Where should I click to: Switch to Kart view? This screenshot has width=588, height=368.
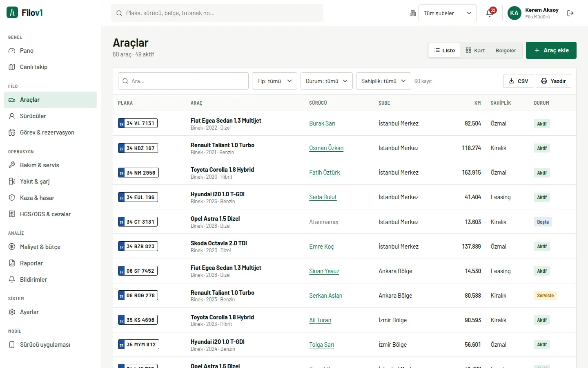pos(475,50)
